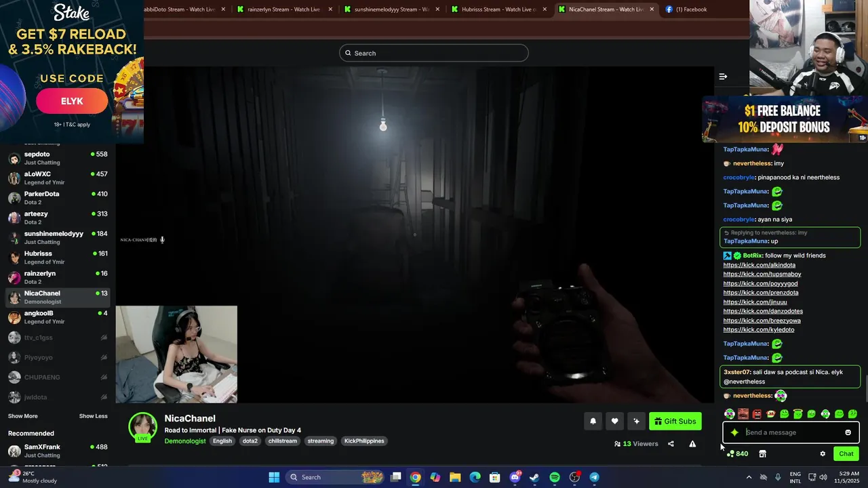This screenshot has width=868, height=488.
Task: Send message with the Chat button
Action: click(846, 453)
